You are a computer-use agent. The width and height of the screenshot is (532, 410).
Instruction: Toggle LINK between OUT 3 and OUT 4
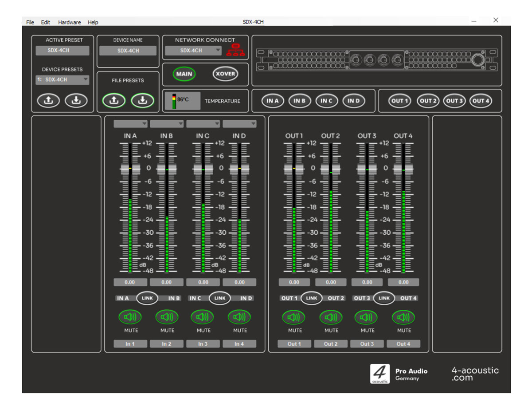tap(384, 298)
